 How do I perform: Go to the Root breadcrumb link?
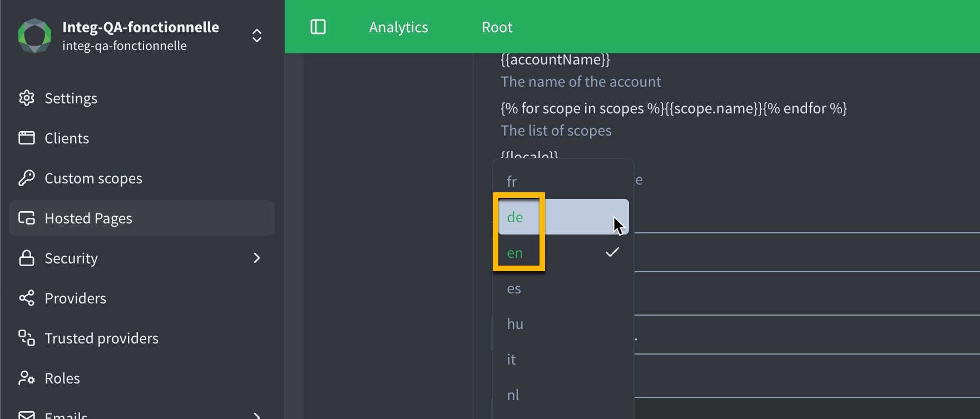click(497, 27)
